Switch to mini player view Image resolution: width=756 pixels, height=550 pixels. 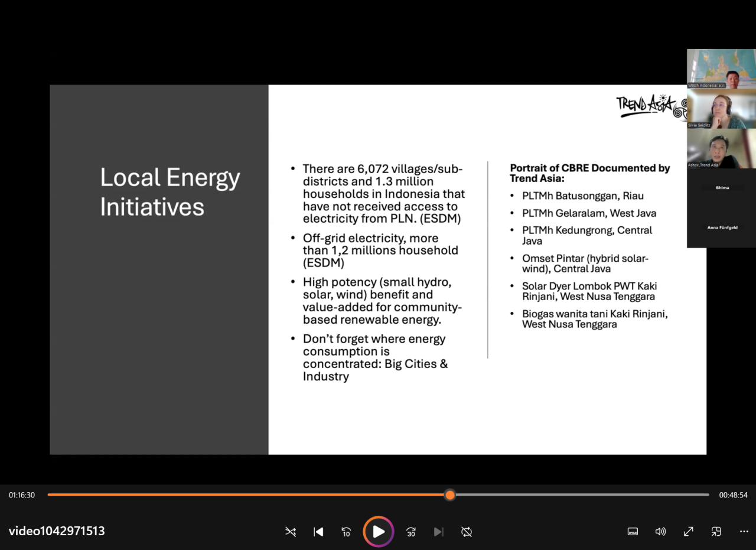pyautogui.click(x=716, y=532)
